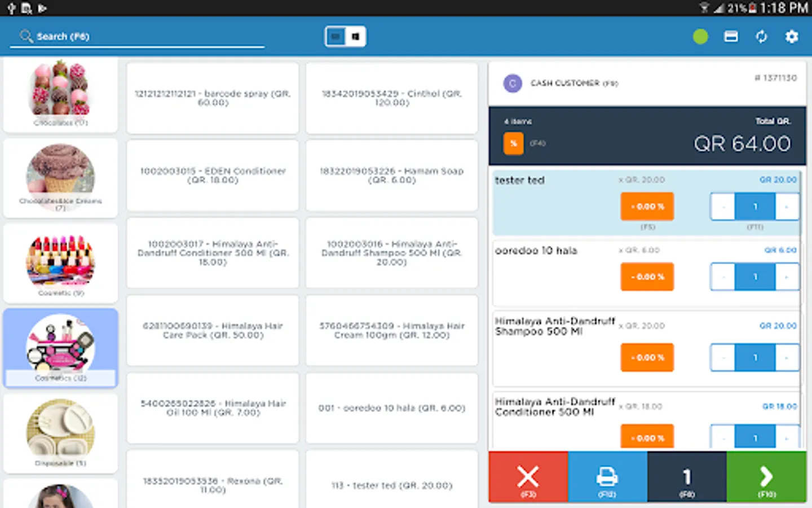
Task: Select tester ted cart item name
Action: pyautogui.click(x=519, y=181)
